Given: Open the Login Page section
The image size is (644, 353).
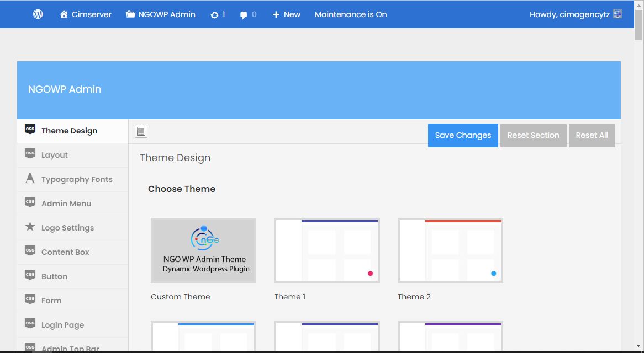Looking at the screenshot, I should [x=73, y=325].
